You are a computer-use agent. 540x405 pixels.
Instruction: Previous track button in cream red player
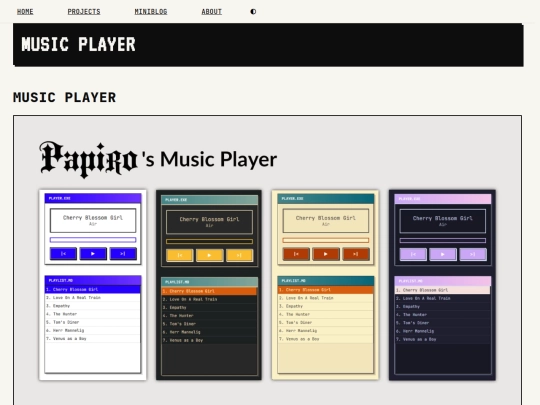click(296, 254)
